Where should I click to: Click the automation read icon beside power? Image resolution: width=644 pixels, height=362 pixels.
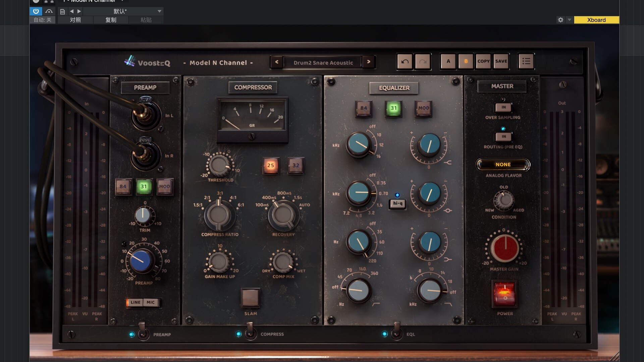pyautogui.click(x=49, y=11)
